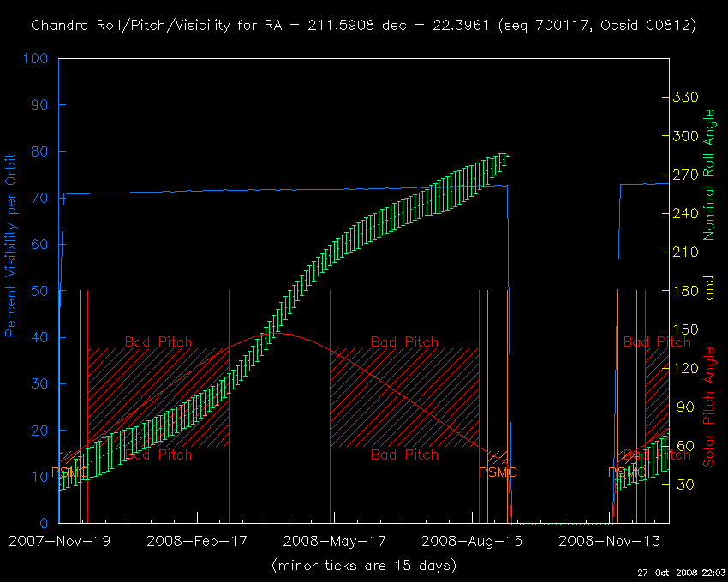Select the 100 tick on left axis

[x=36, y=60]
